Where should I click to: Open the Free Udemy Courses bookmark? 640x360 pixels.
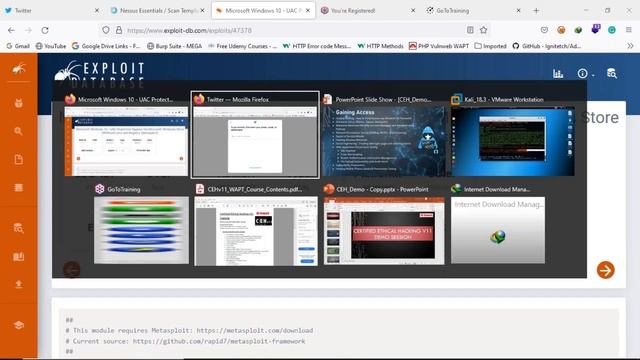[242, 46]
